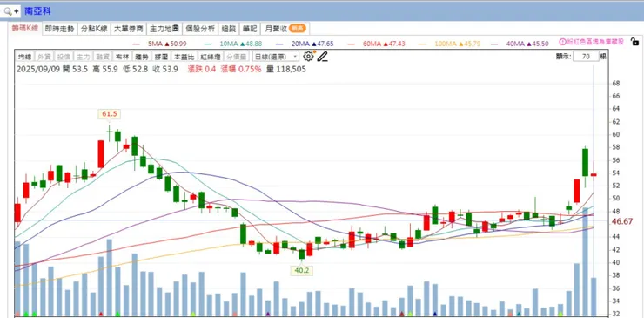Switch to the 籌碼K線 tab

pos(25,29)
